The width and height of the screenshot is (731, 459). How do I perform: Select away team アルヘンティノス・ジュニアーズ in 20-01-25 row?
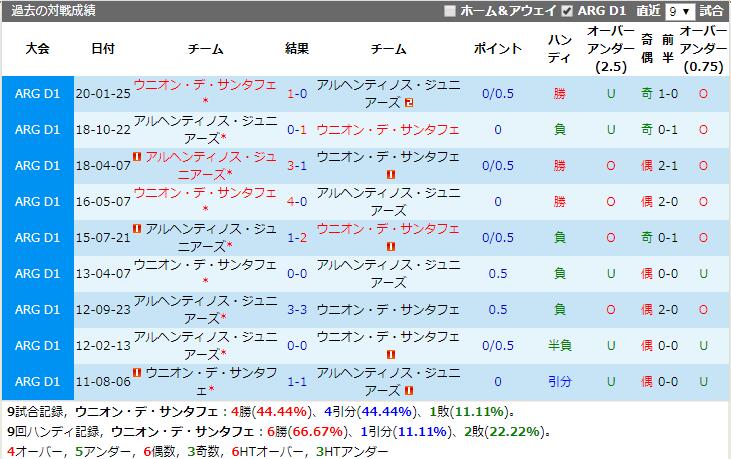(388, 94)
